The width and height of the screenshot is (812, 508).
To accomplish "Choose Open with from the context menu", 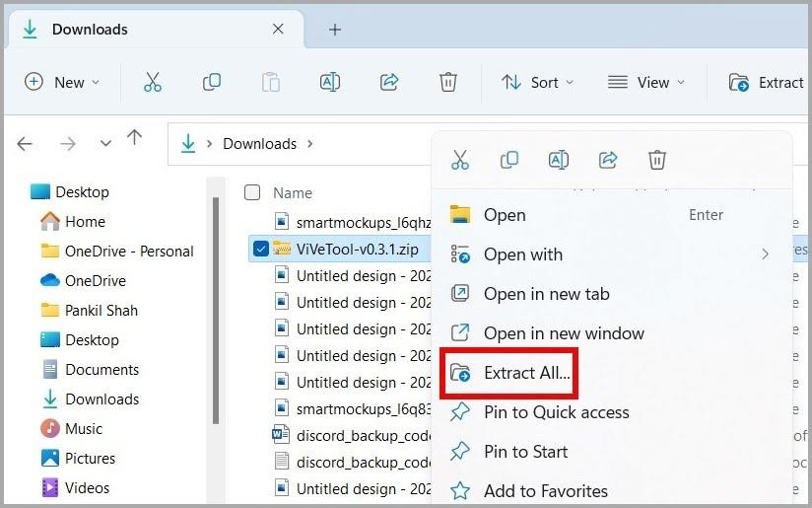I will (611, 254).
